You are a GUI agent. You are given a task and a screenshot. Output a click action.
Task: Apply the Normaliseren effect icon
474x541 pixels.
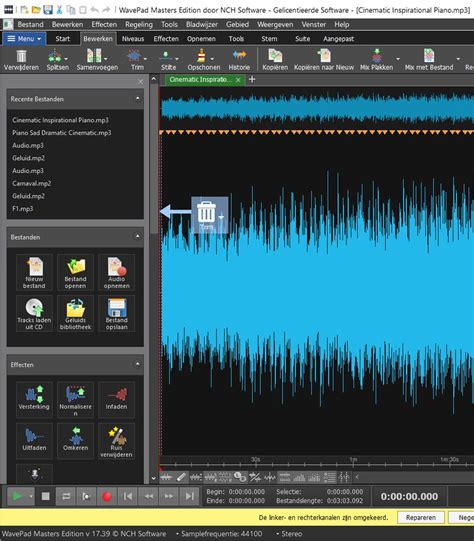point(75,400)
